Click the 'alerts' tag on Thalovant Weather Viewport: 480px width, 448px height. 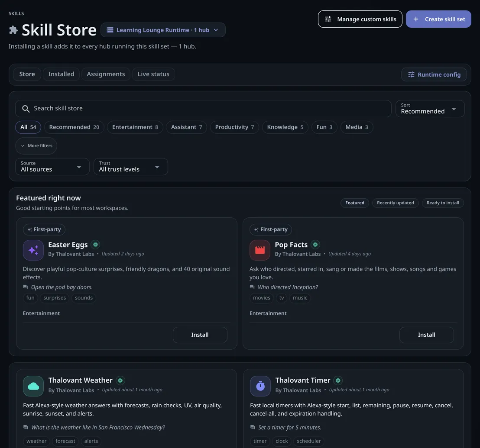click(x=91, y=441)
